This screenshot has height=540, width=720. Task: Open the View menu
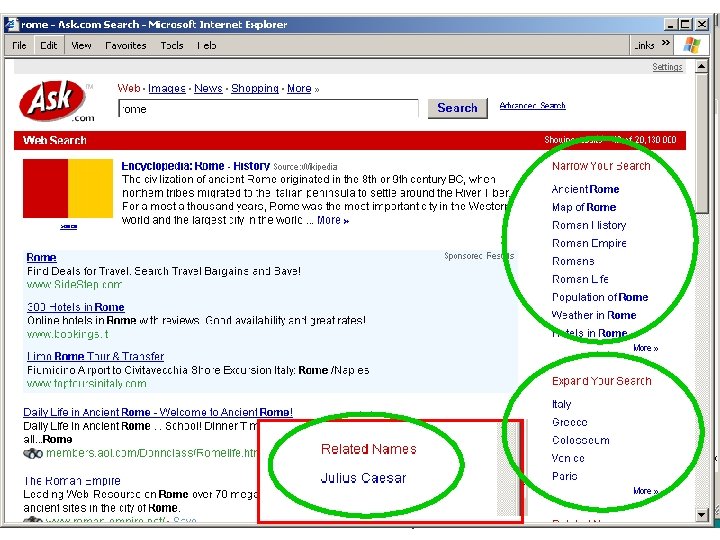pyautogui.click(x=81, y=45)
